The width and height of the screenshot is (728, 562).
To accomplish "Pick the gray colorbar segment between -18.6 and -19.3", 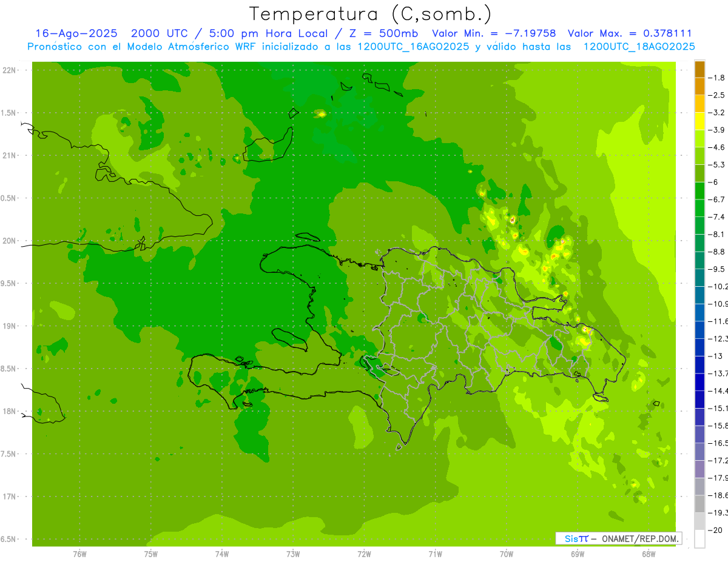I will 699,504.
